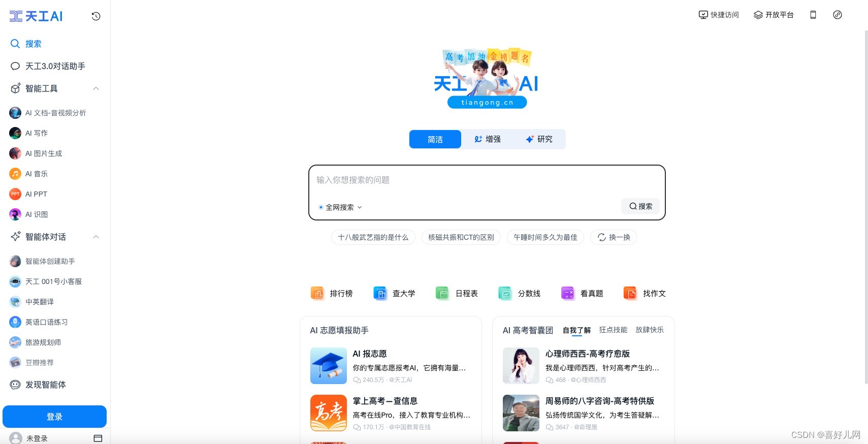This screenshot has height=444, width=868.
Task: Click the 天工AI tiangong.cn banner logo
Action: [x=487, y=79]
